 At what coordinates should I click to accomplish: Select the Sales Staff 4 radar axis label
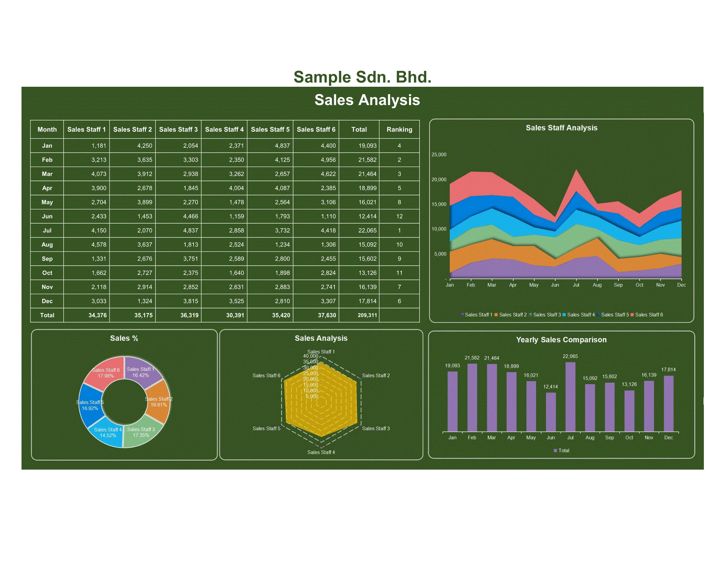[x=321, y=452]
